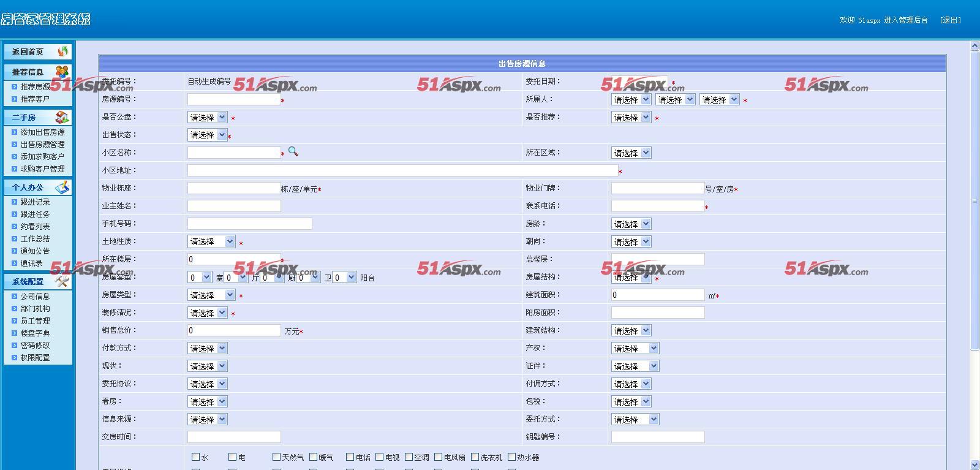Tick the 电风扇 checkbox
The height and width of the screenshot is (470, 980).
(x=439, y=457)
